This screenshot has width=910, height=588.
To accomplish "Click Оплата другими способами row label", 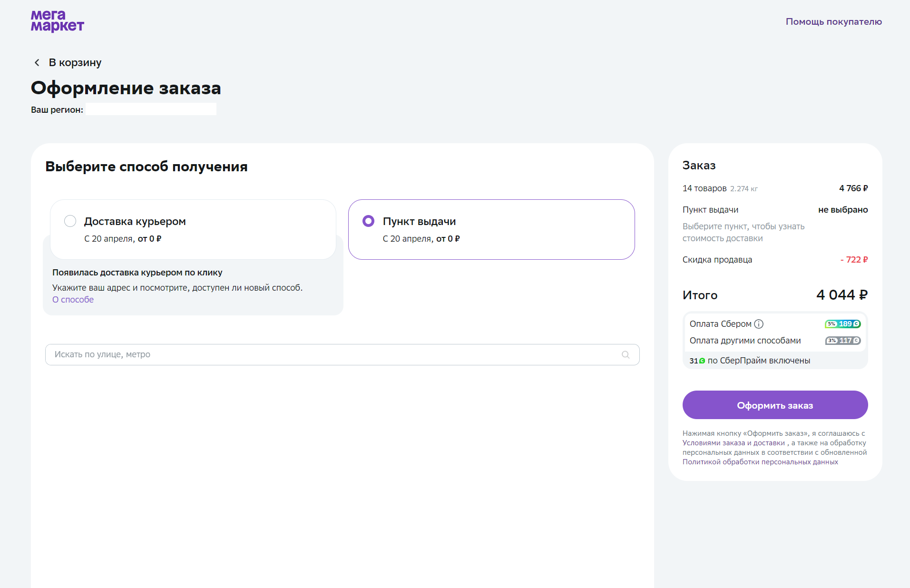I will pyautogui.click(x=745, y=341).
